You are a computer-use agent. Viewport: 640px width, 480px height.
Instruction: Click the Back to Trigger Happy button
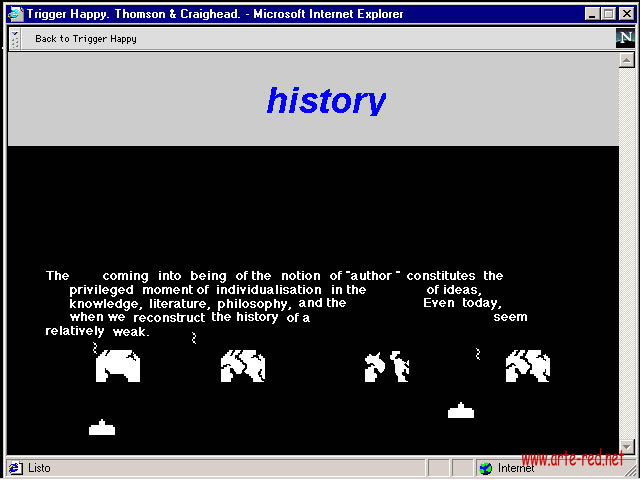[85, 39]
